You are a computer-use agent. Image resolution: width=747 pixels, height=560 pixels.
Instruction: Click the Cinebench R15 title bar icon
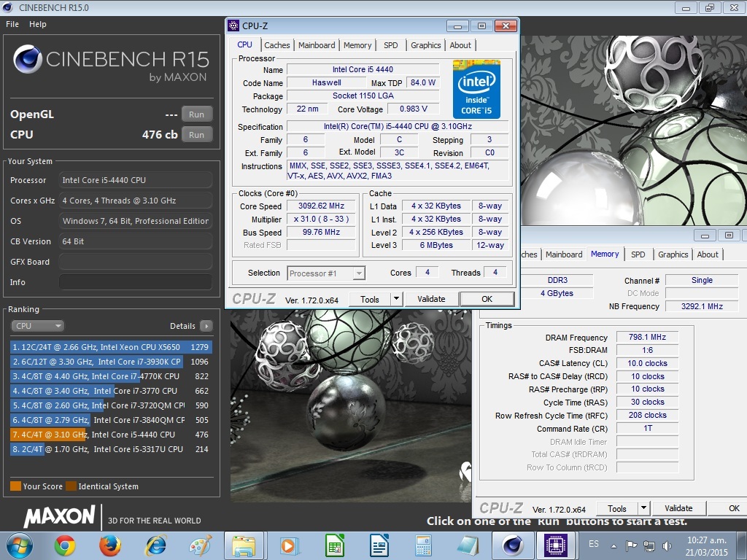click(x=7, y=7)
